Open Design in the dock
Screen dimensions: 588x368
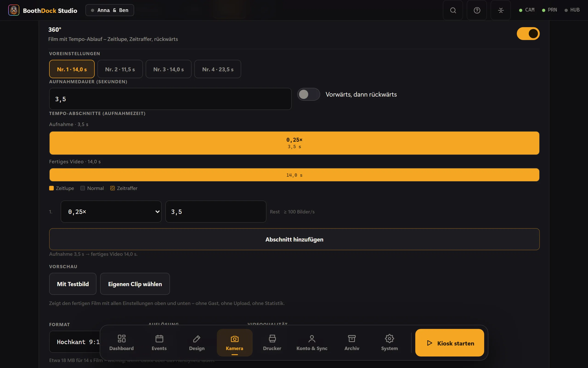point(197,343)
